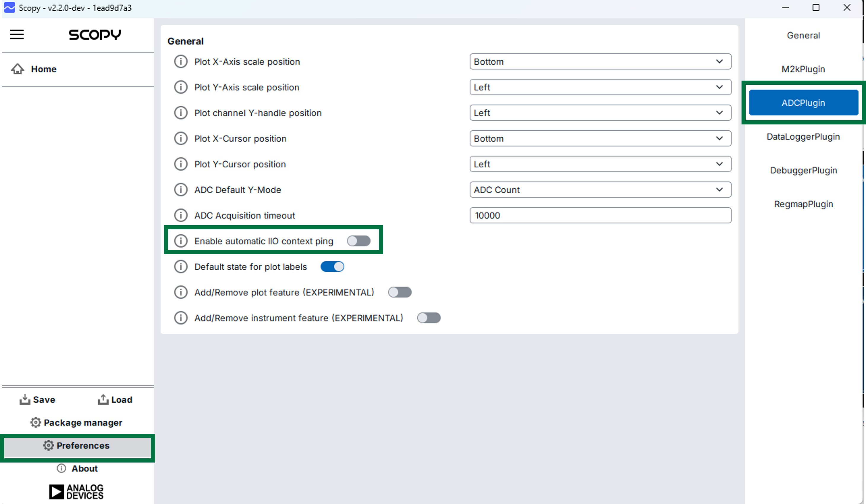Click info icon for ADC Default Y-Mode

click(181, 190)
